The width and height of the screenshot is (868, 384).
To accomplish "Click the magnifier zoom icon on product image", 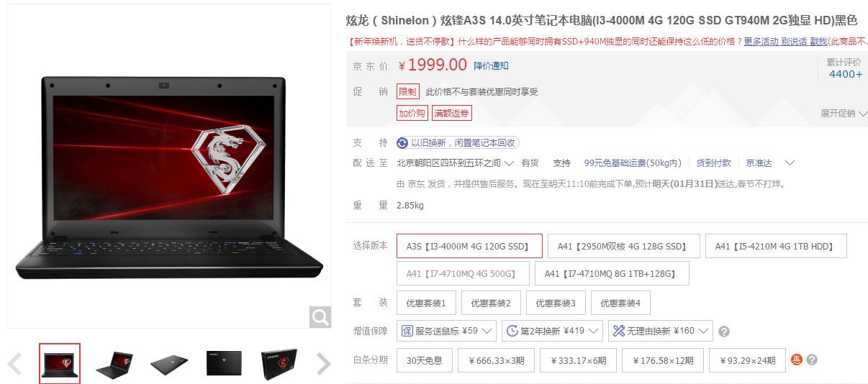I will click(320, 316).
